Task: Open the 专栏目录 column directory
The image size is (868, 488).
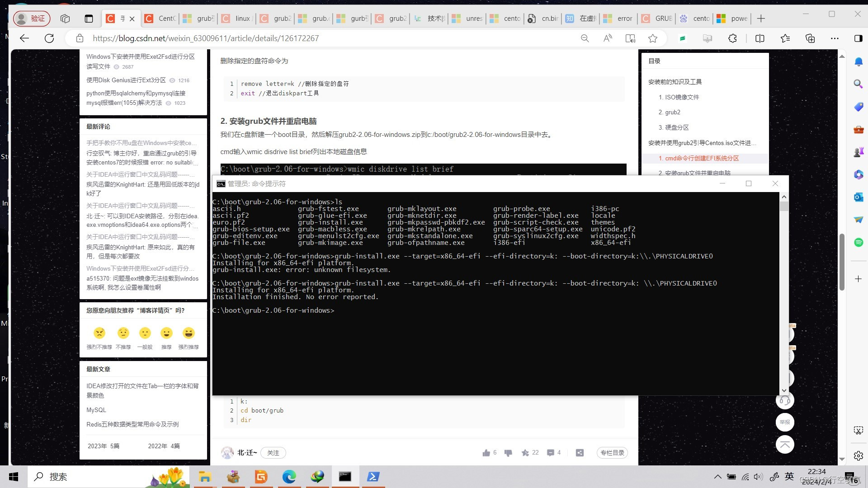Action: 612,452
